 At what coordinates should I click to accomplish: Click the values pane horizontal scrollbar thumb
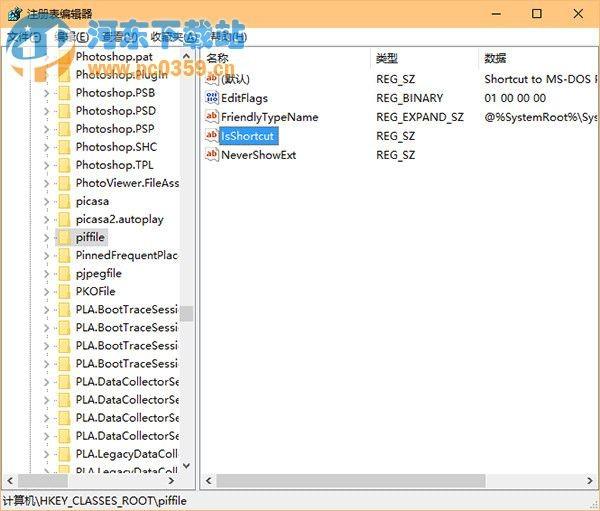(351, 480)
